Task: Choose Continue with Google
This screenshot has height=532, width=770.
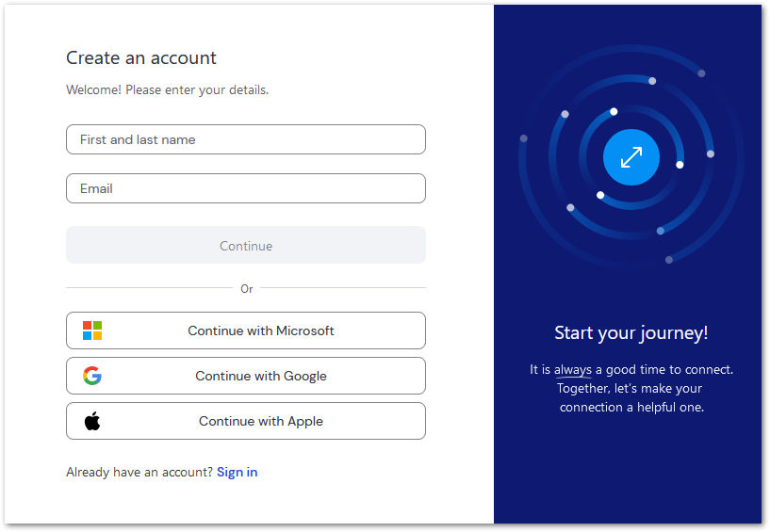Action: point(246,376)
